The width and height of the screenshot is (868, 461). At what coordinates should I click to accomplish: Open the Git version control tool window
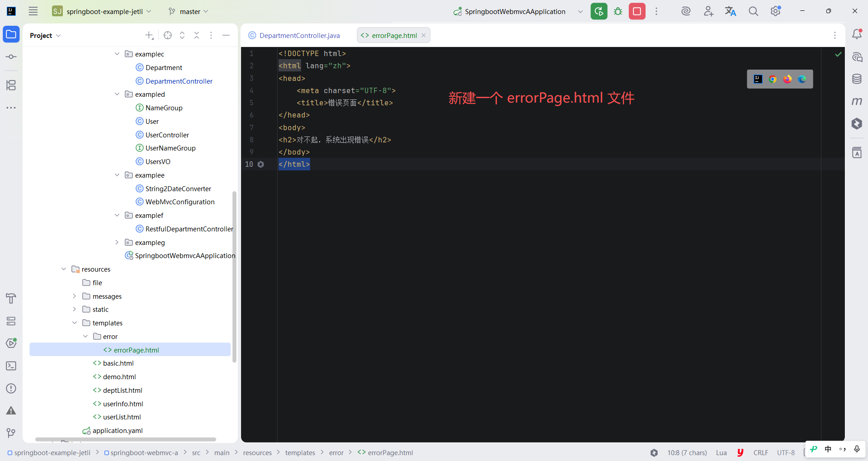pyautogui.click(x=11, y=433)
